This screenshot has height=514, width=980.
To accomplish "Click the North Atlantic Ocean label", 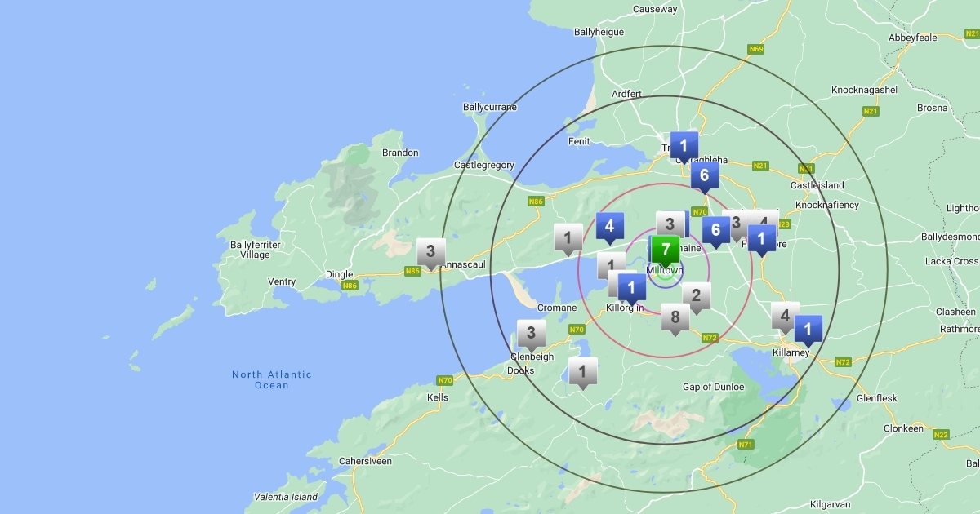I will point(271,380).
